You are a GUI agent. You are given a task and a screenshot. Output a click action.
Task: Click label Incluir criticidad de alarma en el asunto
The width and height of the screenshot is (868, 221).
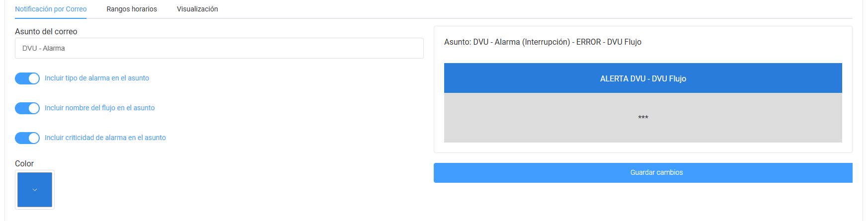click(105, 138)
